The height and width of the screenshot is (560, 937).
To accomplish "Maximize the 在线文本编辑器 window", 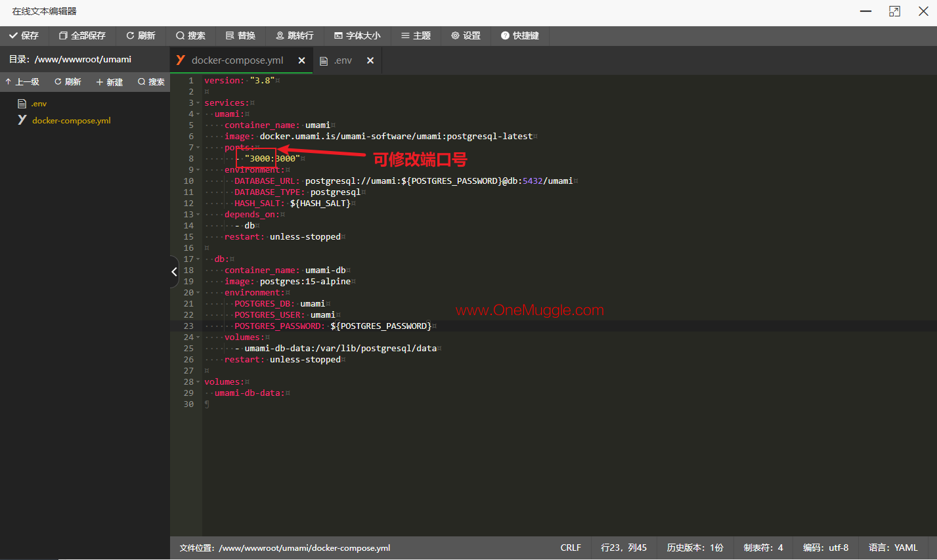I will pyautogui.click(x=894, y=11).
